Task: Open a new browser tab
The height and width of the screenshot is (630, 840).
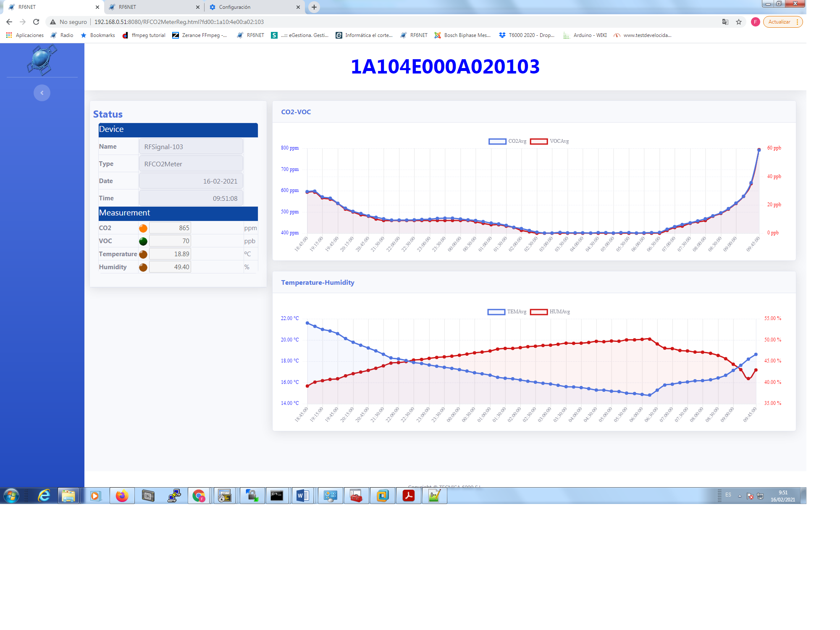Action: 314,7
